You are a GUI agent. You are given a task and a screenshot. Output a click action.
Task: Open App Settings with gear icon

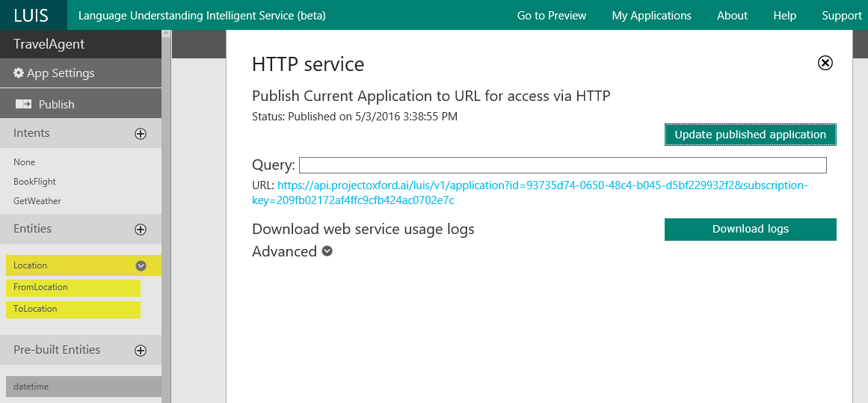pos(55,73)
